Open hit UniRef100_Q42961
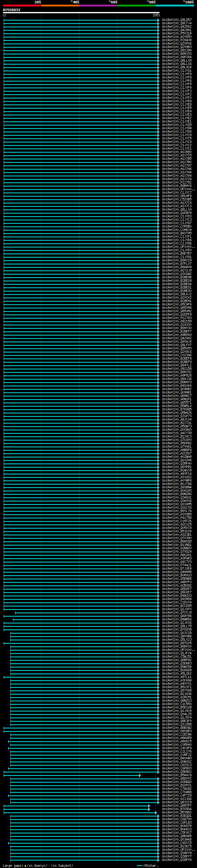This screenshot has width=197, height=868. pos(177,30)
